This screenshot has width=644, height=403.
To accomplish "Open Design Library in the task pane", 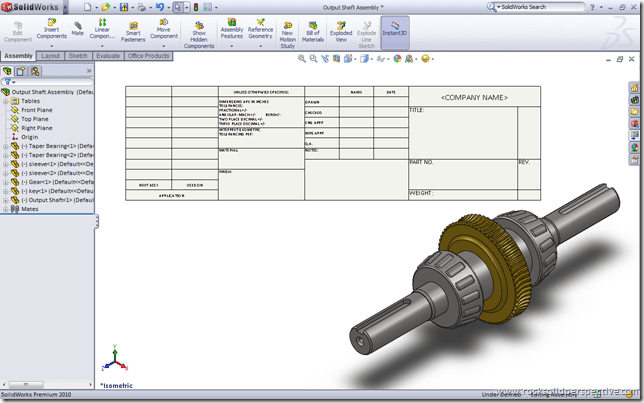I will point(635,99).
